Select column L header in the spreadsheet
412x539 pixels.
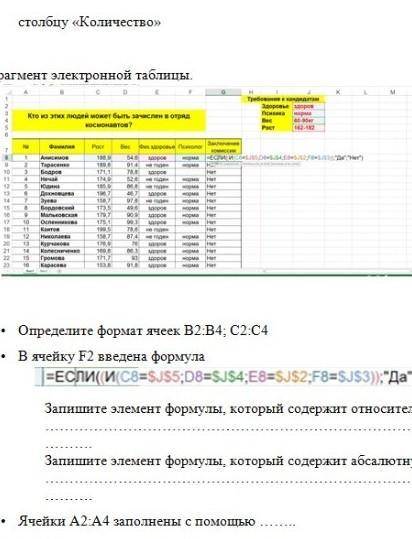point(365,92)
